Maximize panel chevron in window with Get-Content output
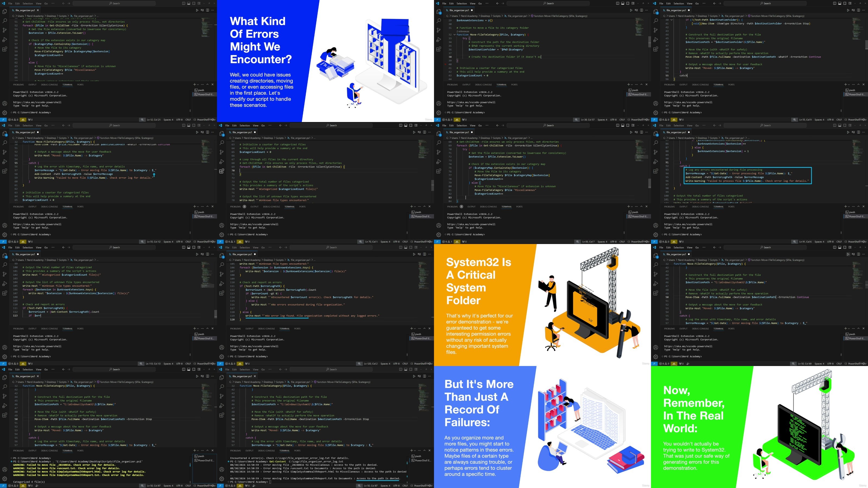Screen dimensions: 868x488 [424, 450]
